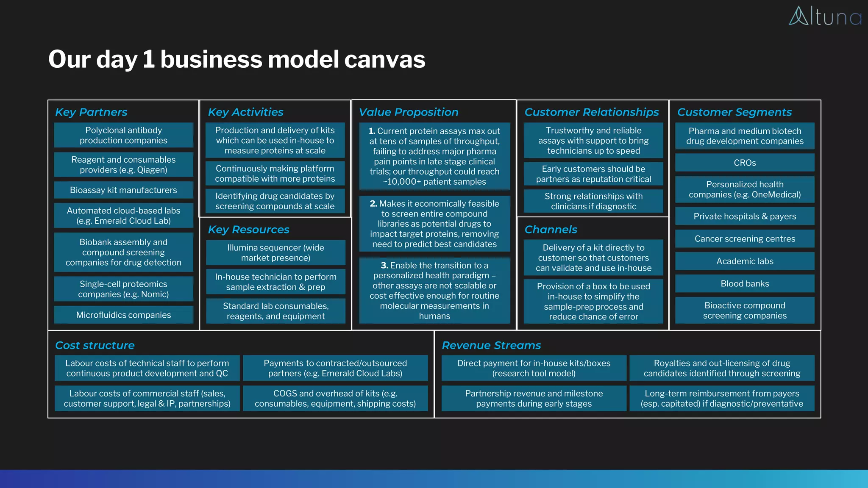Click 'Long-term reimbursement from payers' box

coord(722,398)
